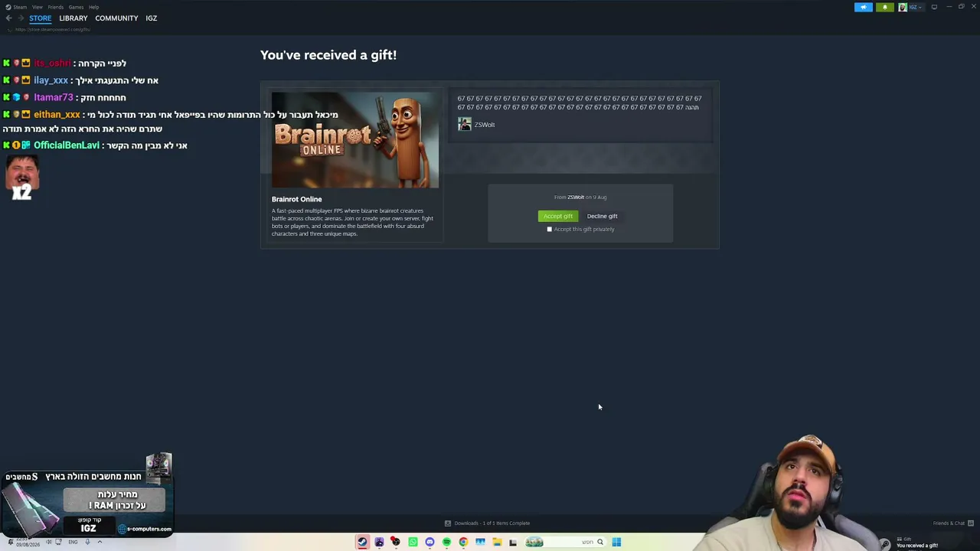This screenshot has height=551, width=980.
Task: Open the IGZ profile tab
Action: click(x=152, y=18)
